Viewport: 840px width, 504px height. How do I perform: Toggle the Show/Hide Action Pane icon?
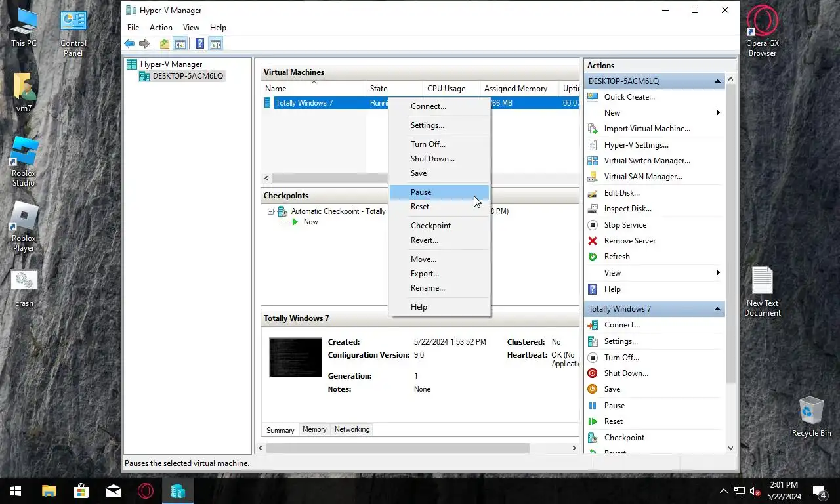216,44
